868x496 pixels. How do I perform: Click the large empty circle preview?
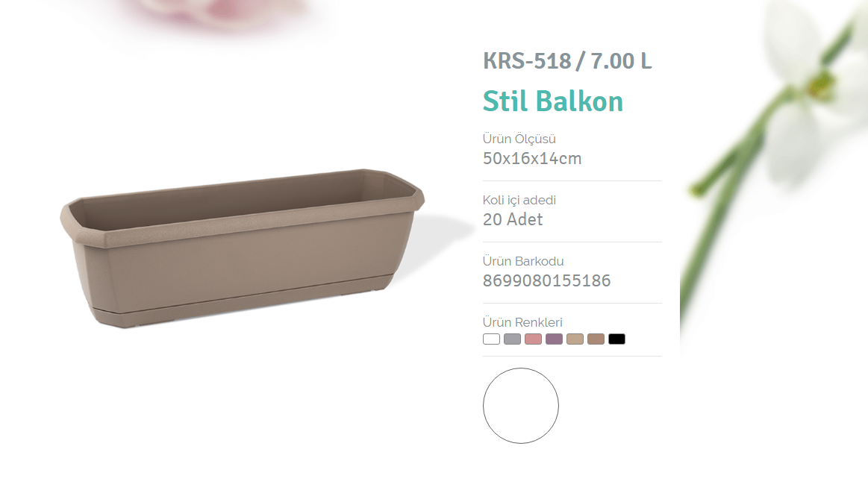521,405
